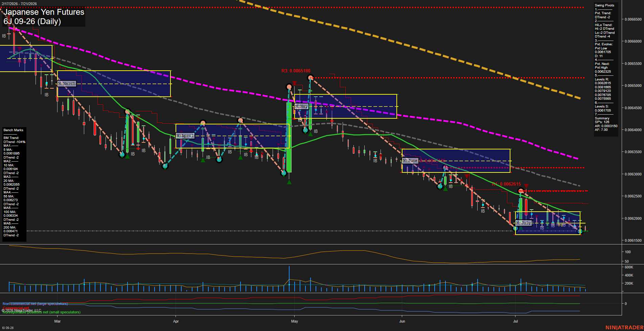This screenshot has height=331, width=644.
Task: Select resistance level 0.0079120
Action: click(x=603, y=91)
